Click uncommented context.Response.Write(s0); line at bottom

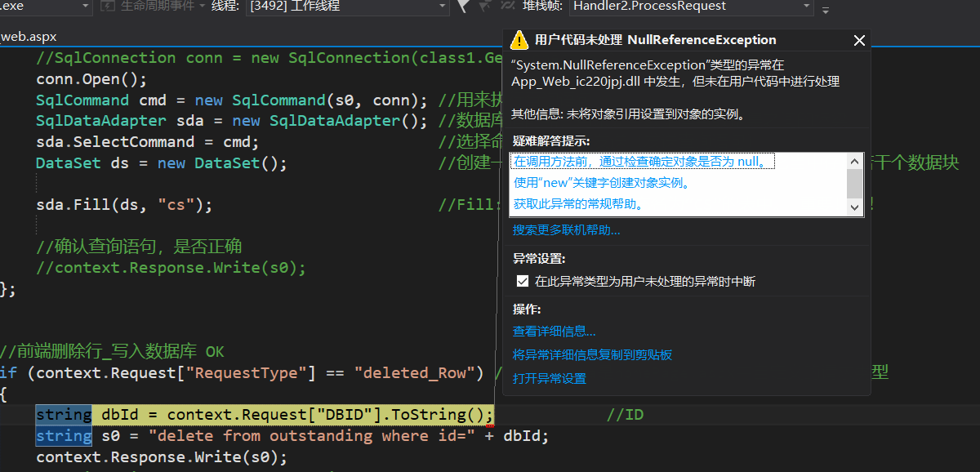[x=162, y=457]
